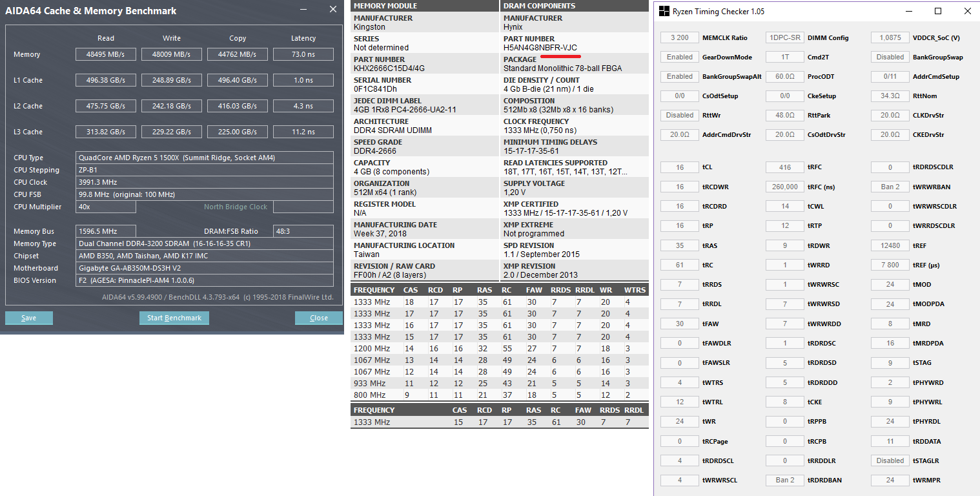
Task: Click the BIOS Version field
Action: click(x=205, y=280)
